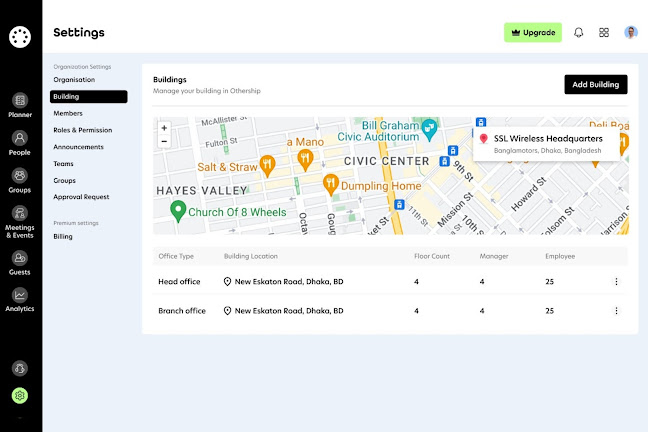Click the Add Building button
This screenshot has height=432, width=648.
[596, 84]
